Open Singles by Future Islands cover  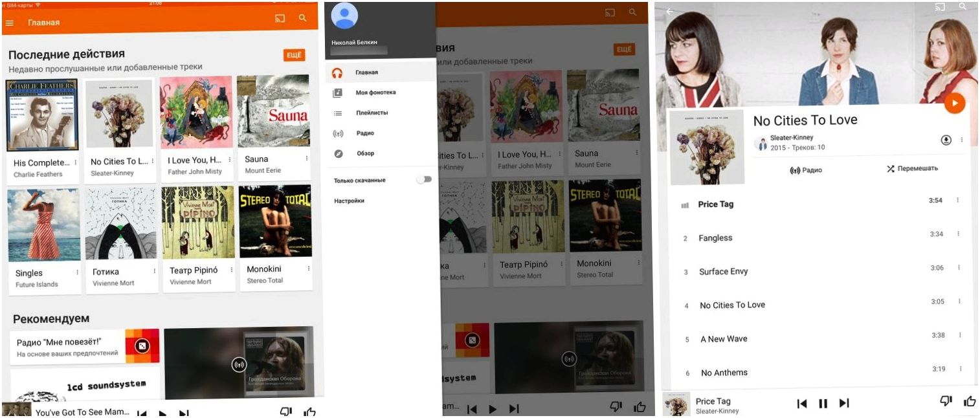[x=44, y=225]
